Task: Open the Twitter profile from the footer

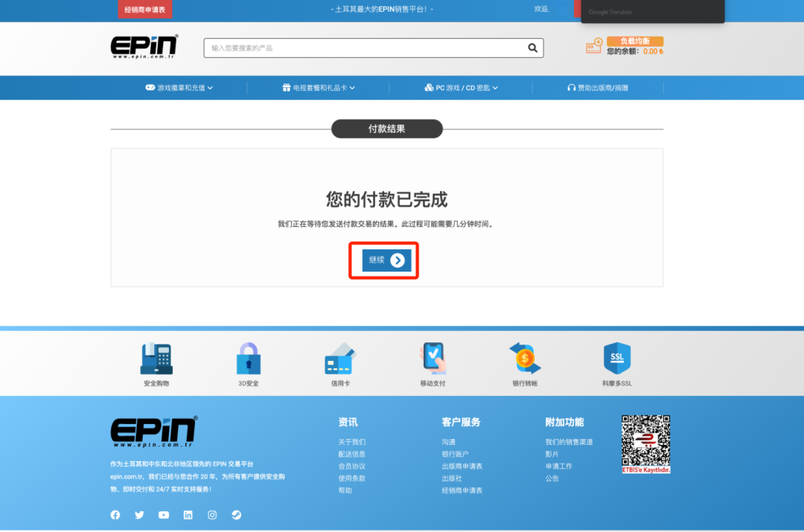Action: pos(139,515)
